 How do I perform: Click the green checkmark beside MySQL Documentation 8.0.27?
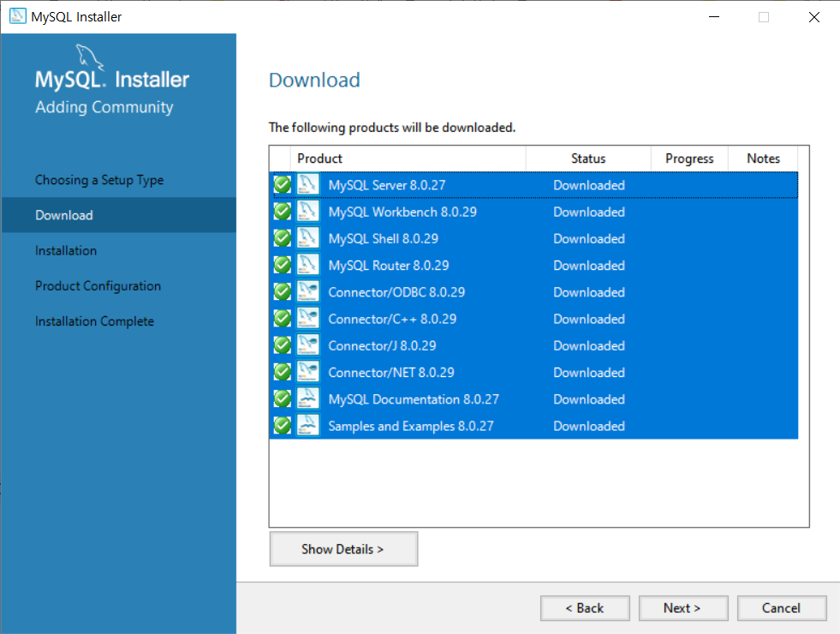coord(283,399)
